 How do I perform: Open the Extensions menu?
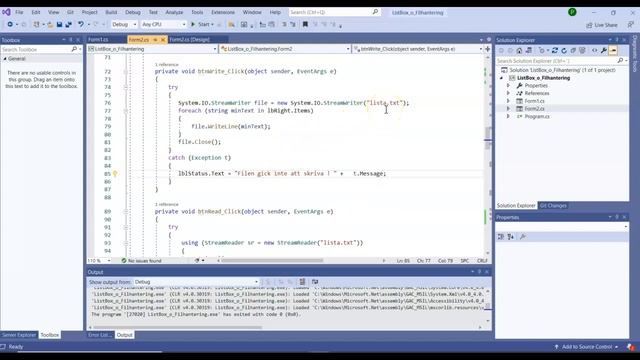click(223, 12)
